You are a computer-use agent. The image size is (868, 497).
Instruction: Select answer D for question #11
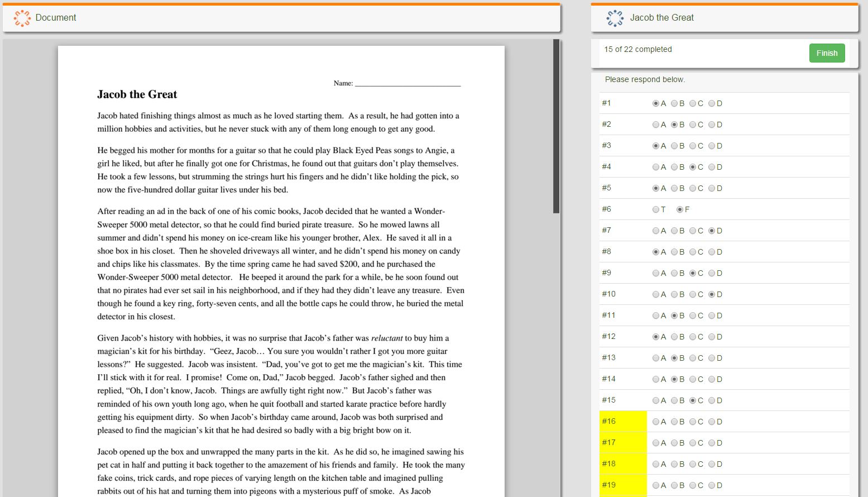click(x=712, y=316)
